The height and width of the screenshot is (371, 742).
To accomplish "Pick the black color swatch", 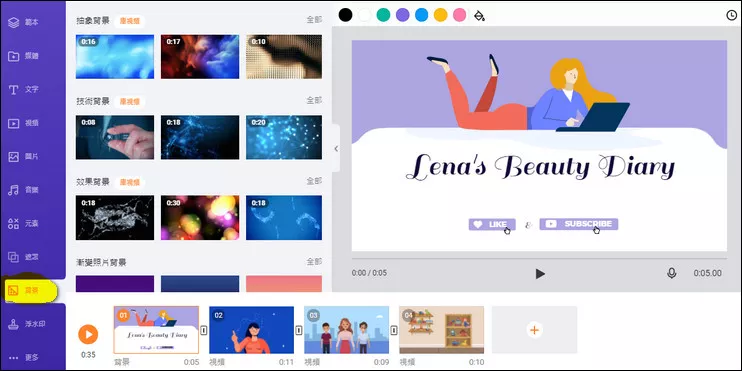I will [345, 15].
